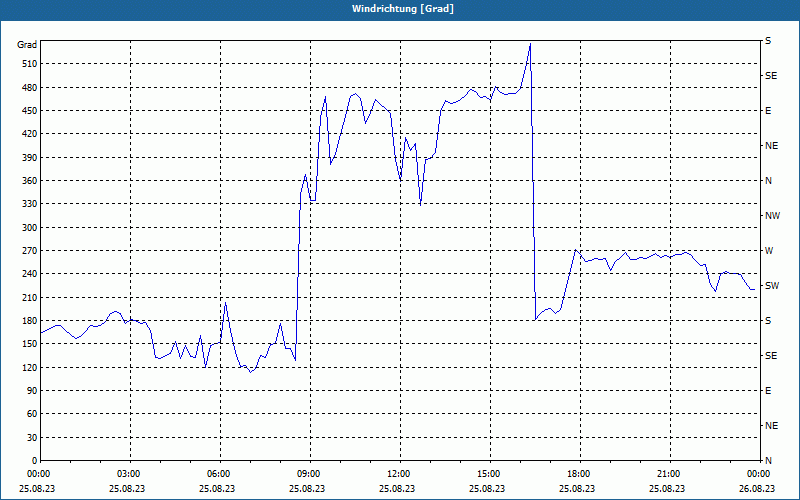The height and width of the screenshot is (500, 800).
Task: Click the '270' y-axis value
Action: [x=30, y=251]
